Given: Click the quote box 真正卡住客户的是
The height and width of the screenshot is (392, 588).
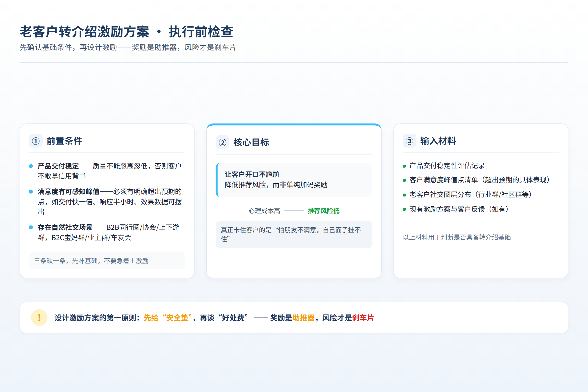Looking at the screenshot, I should point(294,234).
